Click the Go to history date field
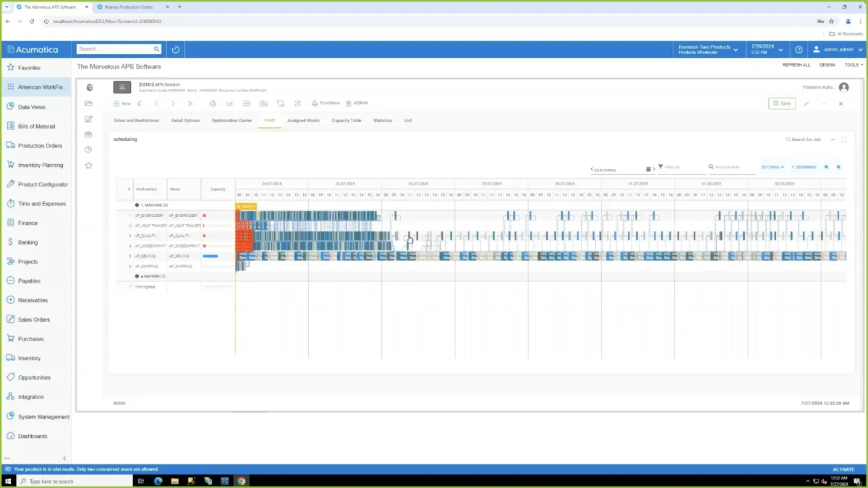The width and height of the screenshot is (868, 488). [x=618, y=170]
